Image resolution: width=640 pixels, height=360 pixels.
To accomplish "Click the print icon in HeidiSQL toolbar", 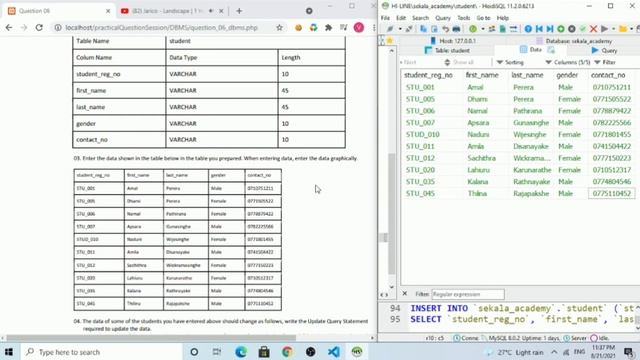I will tap(456, 29).
